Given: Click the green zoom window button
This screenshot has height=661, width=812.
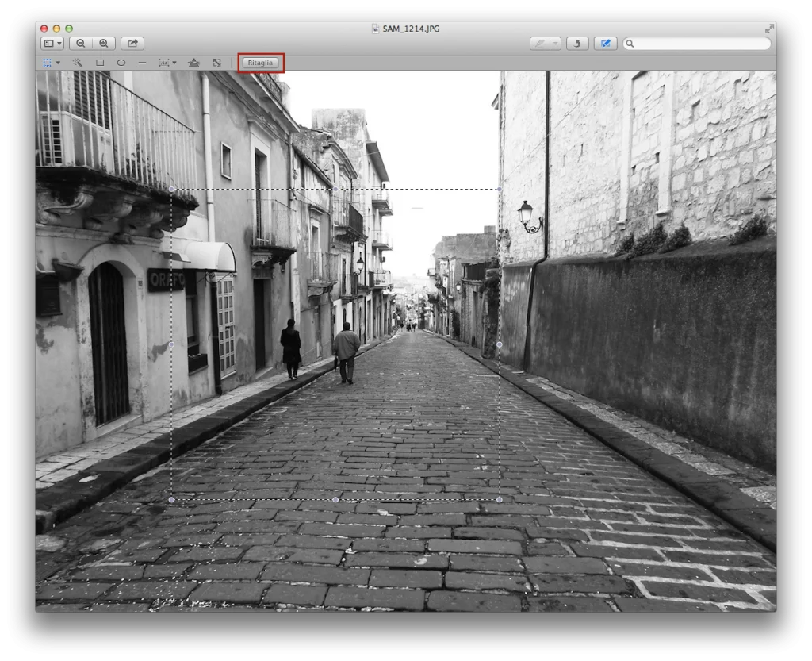Looking at the screenshot, I should coord(69,29).
